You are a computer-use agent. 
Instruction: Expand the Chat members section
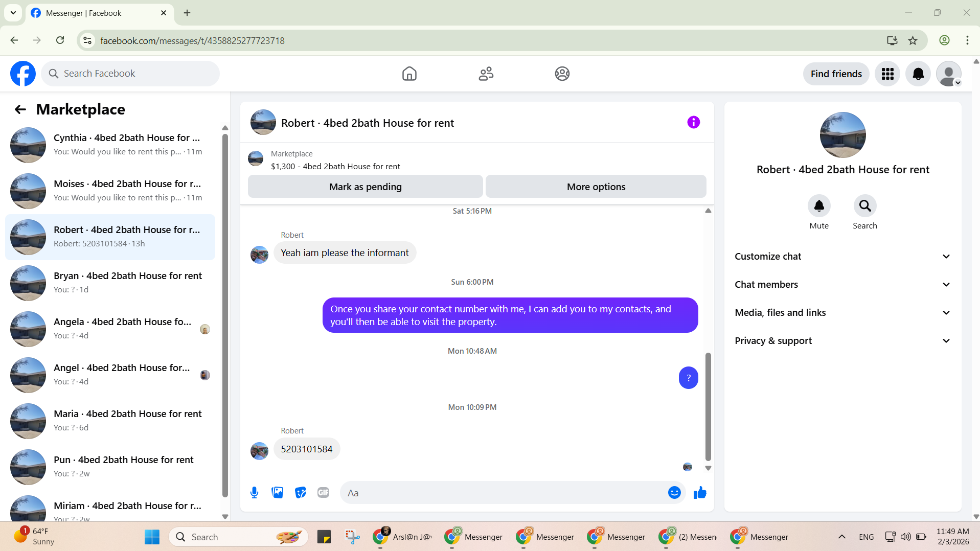click(842, 285)
